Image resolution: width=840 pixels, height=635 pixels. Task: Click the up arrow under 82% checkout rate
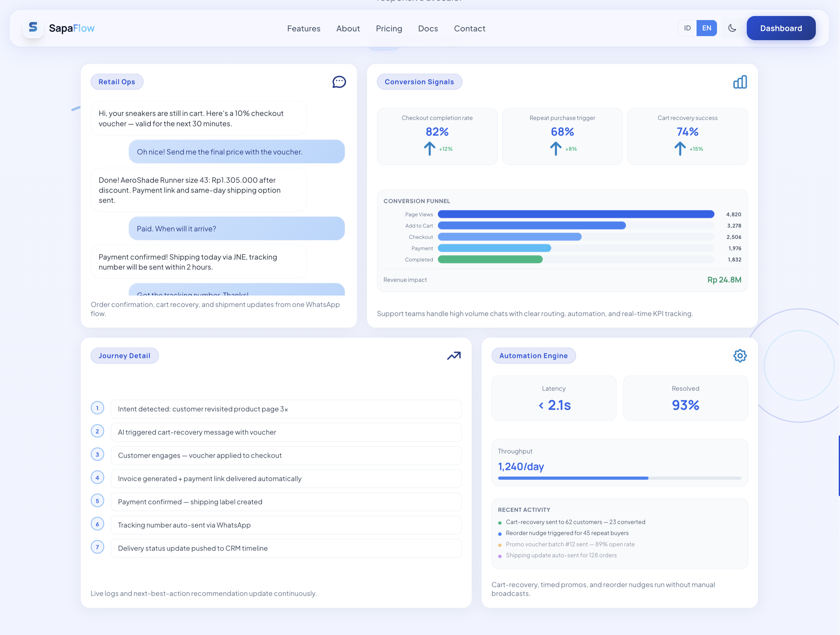(x=429, y=148)
